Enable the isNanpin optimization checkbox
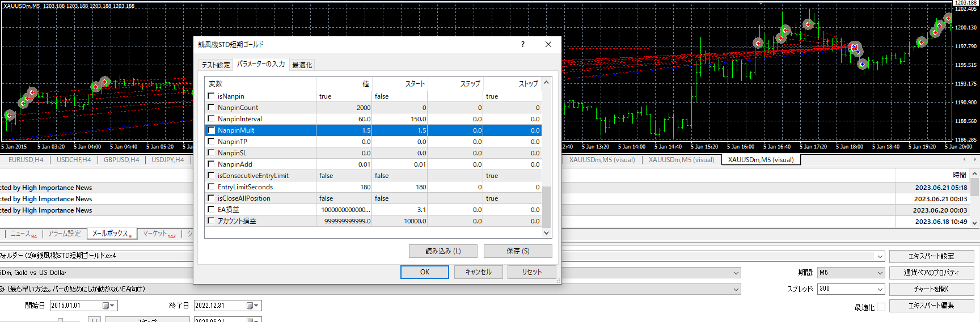The image size is (980, 322). (x=212, y=96)
